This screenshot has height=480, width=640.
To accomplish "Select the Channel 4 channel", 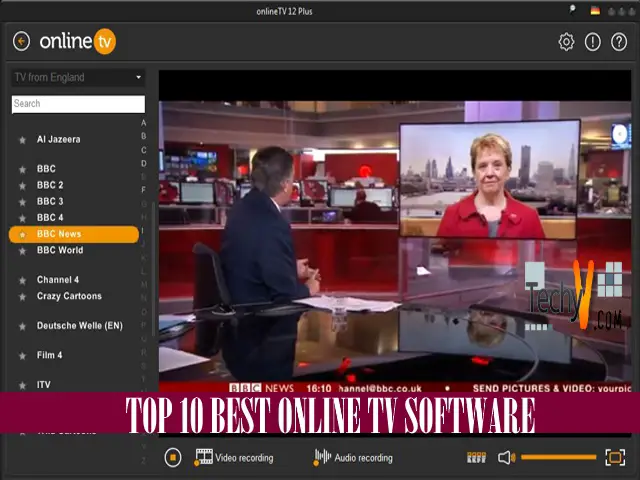I will pyautogui.click(x=58, y=280).
